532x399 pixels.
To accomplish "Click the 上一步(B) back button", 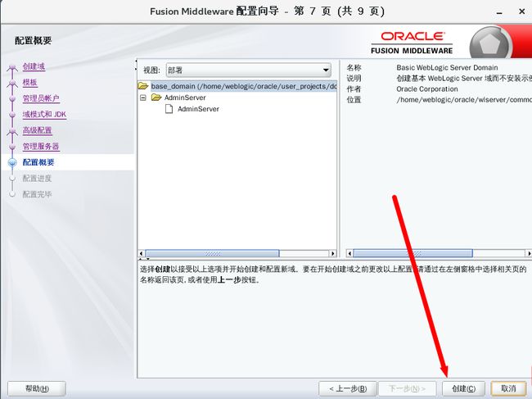I will pyautogui.click(x=348, y=388).
